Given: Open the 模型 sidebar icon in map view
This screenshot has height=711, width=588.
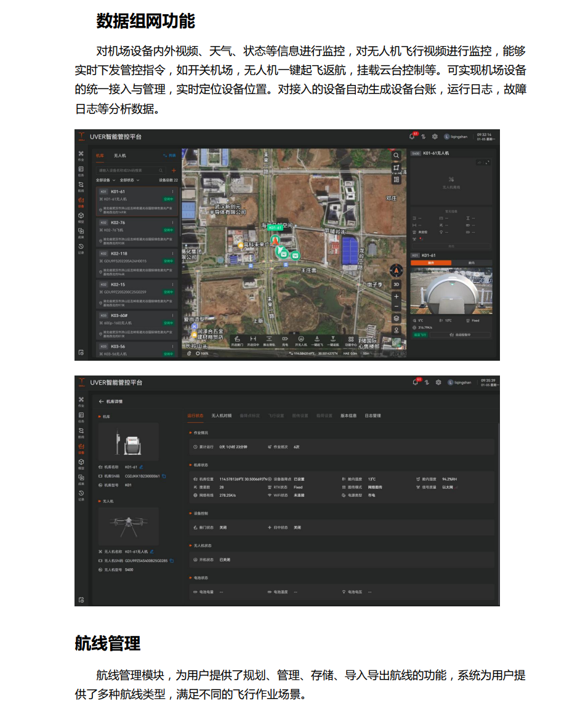Looking at the screenshot, I should tap(81, 217).
